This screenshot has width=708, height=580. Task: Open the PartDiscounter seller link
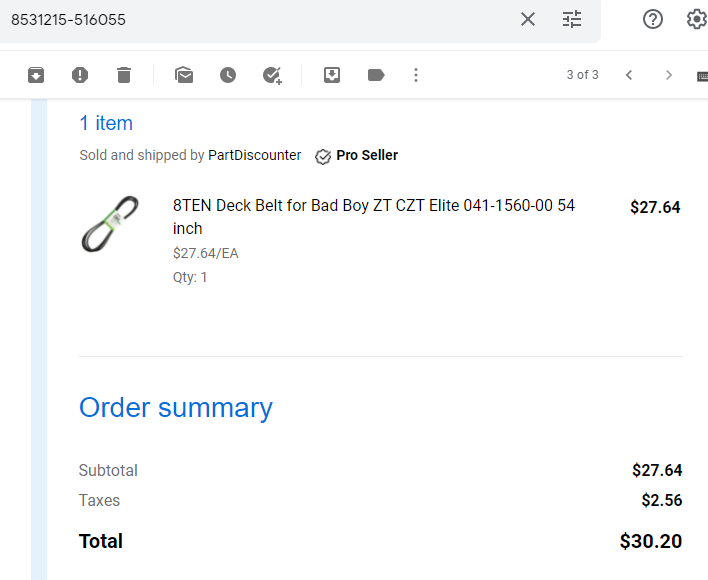click(254, 155)
